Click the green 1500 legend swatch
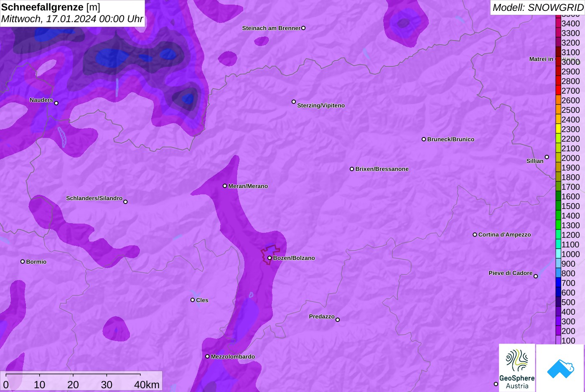This screenshot has width=585, height=392. click(x=558, y=206)
